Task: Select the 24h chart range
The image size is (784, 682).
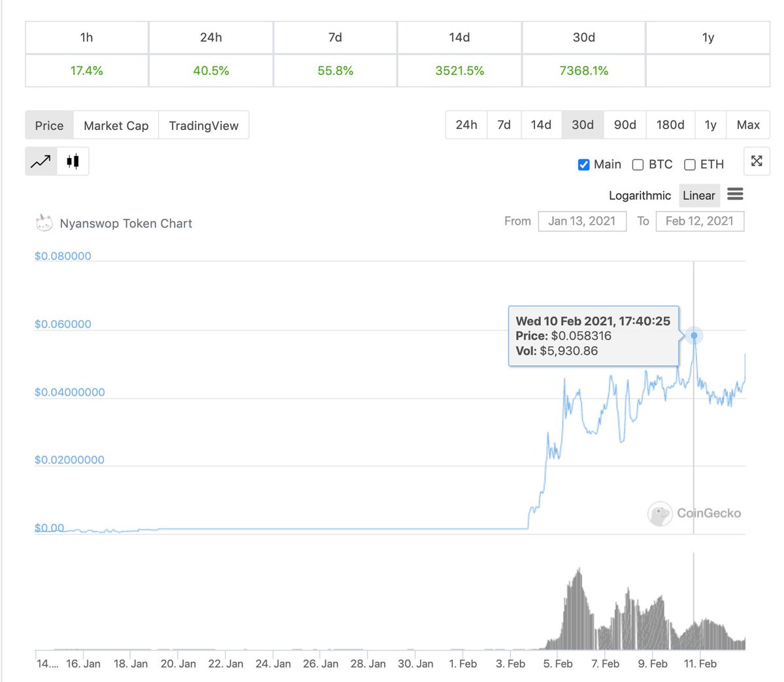Action: coord(466,124)
